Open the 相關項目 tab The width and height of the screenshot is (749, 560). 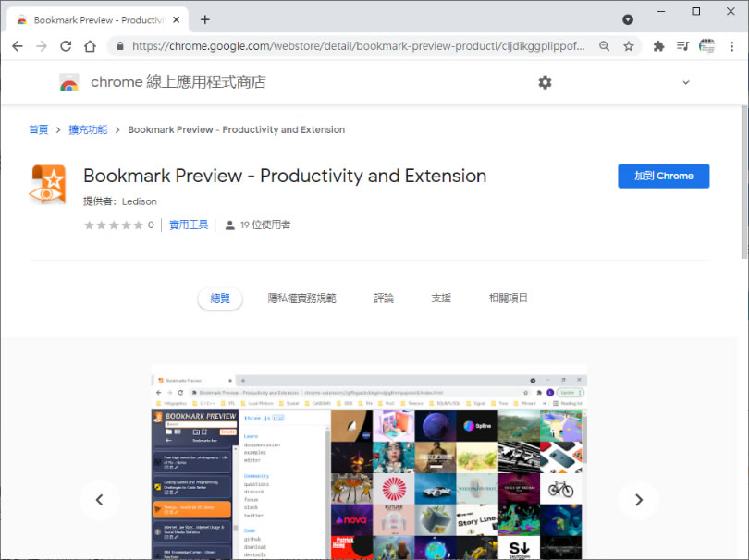click(x=509, y=298)
